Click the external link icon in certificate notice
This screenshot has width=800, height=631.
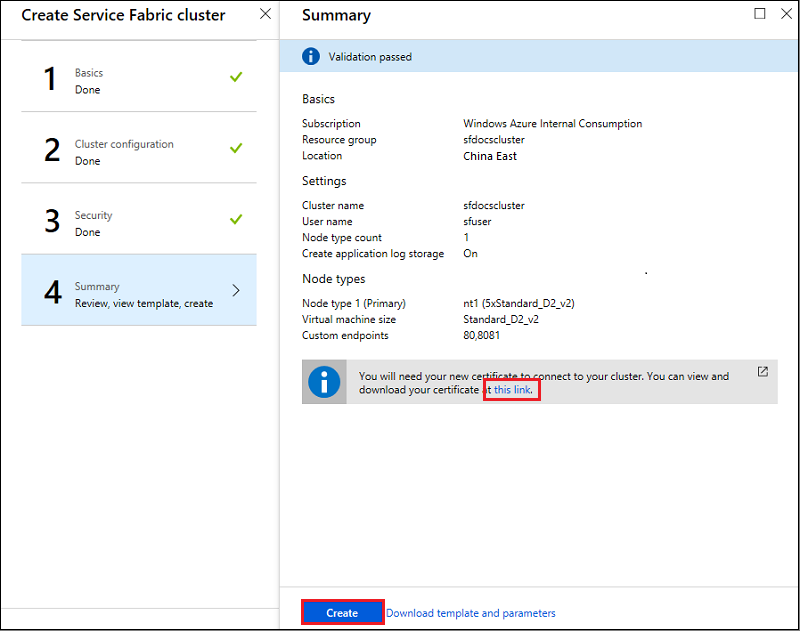[763, 371]
